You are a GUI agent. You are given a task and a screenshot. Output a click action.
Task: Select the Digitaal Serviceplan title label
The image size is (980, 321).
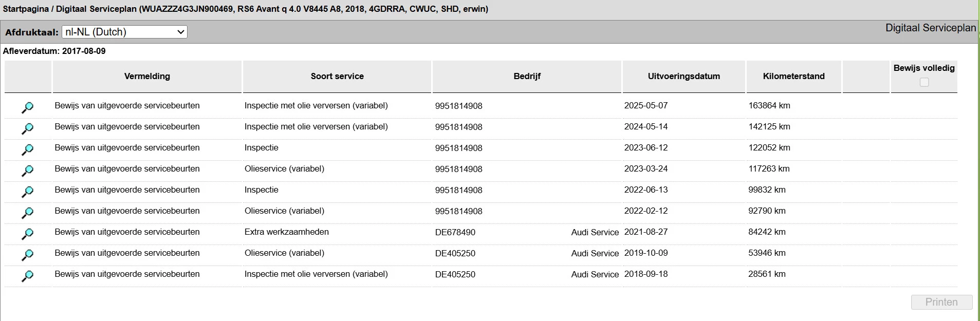[930, 28]
